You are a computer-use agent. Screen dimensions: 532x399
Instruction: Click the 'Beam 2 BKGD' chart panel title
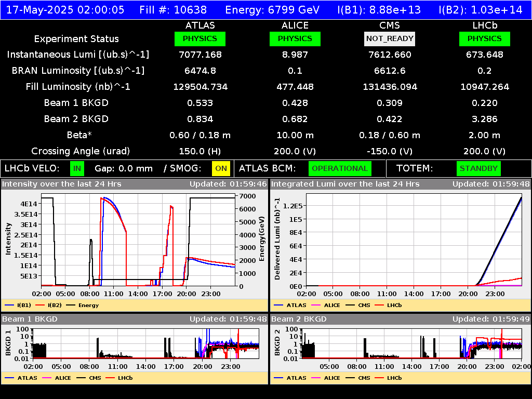click(x=299, y=320)
